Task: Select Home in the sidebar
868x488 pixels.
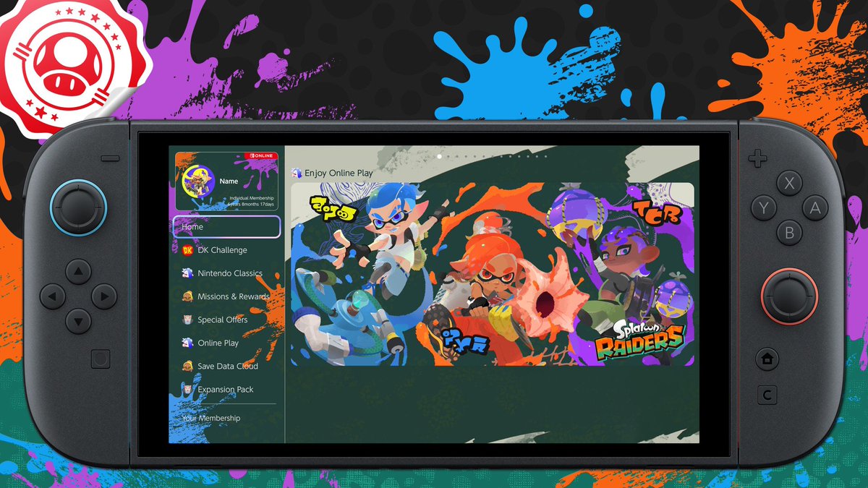Action: click(x=226, y=227)
